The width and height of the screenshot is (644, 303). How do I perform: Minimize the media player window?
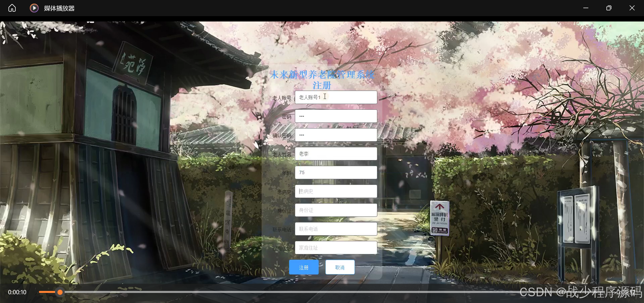(586, 8)
